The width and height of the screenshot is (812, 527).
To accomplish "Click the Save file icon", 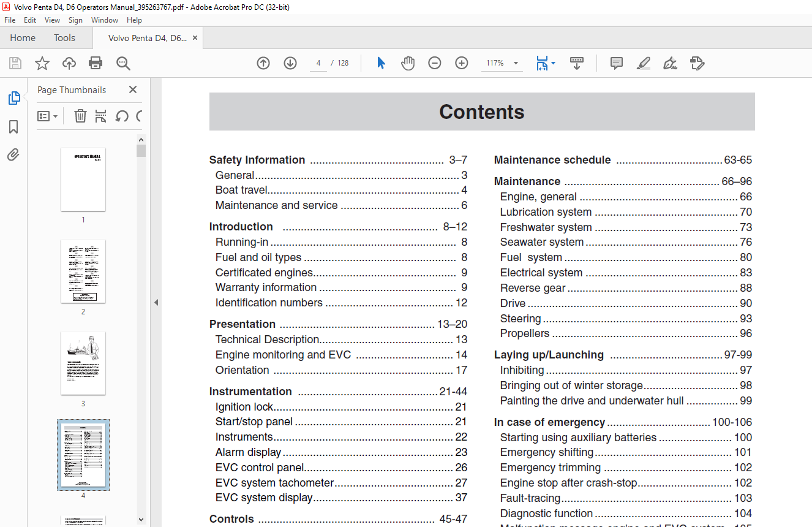I will 15,63.
